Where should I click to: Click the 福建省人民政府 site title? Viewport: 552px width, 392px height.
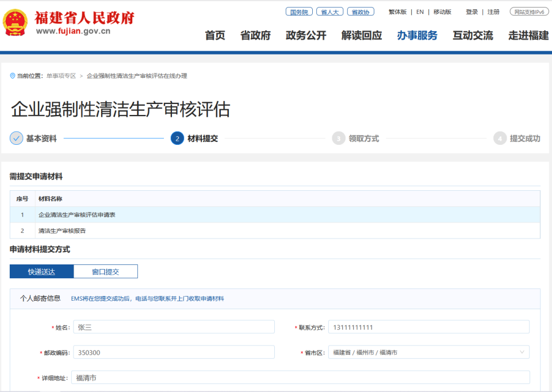point(85,18)
